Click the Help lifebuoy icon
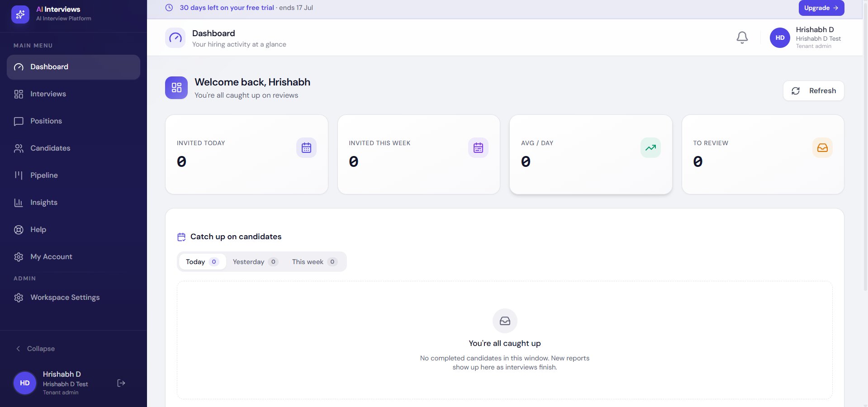 point(19,230)
